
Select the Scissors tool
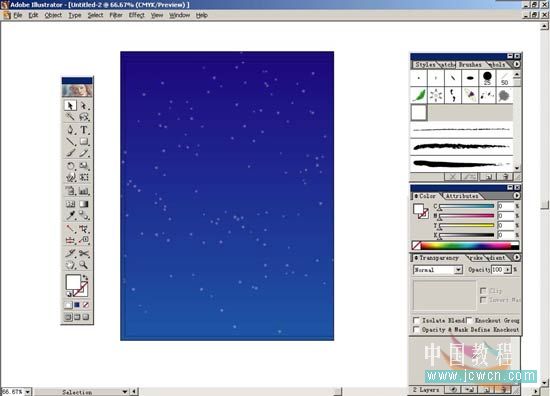point(84,253)
